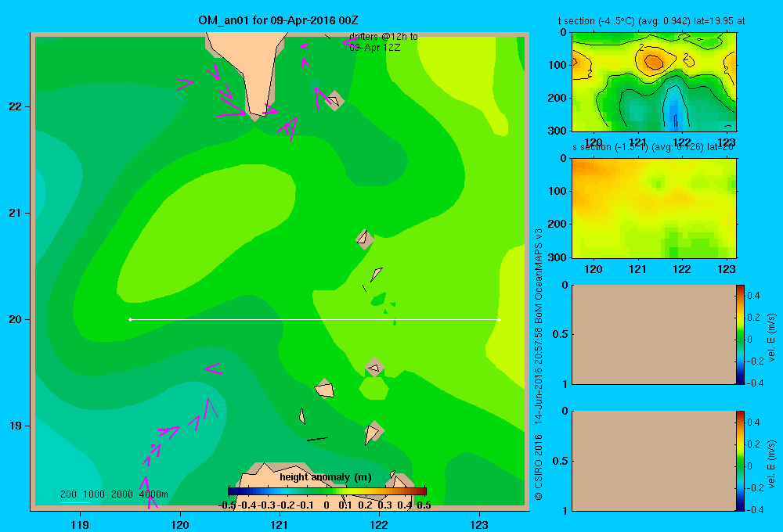783x532 pixels.
Task: Click the small island near 122E 20.8N
Action: tap(365, 239)
